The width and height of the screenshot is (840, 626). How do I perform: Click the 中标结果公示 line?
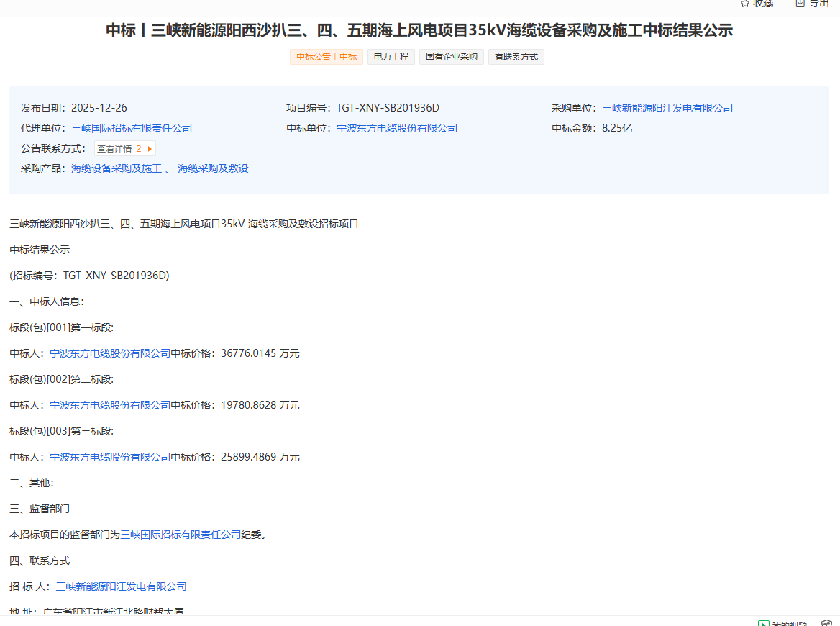[x=40, y=250]
